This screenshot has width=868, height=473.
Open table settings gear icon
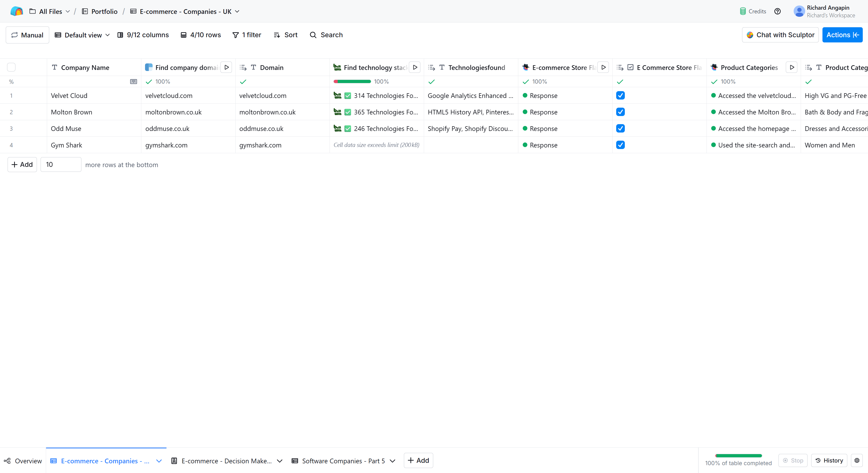tap(857, 460)
